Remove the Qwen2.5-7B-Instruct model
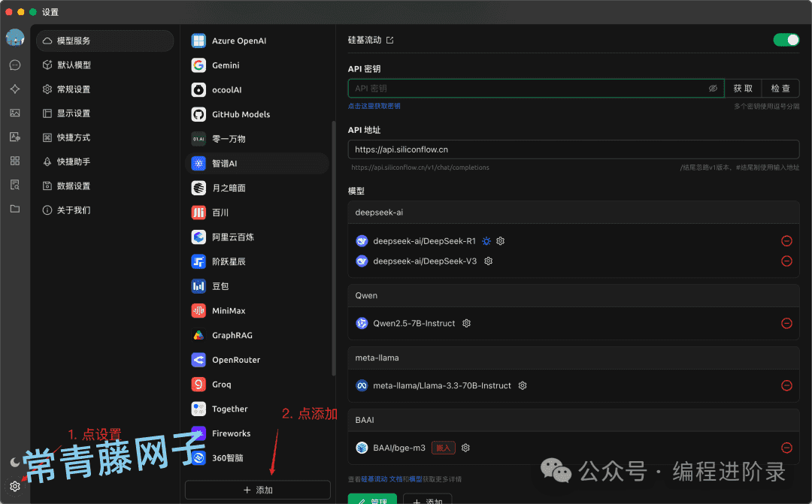The width and height of the screenshot is (812, 504). point(786,324)
